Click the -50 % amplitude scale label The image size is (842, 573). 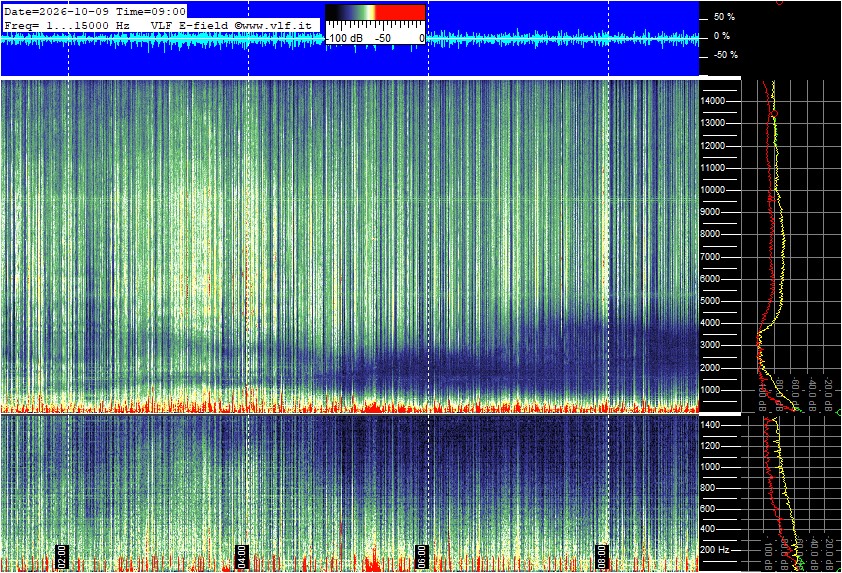pyautogui.click(x=725, y=55)
